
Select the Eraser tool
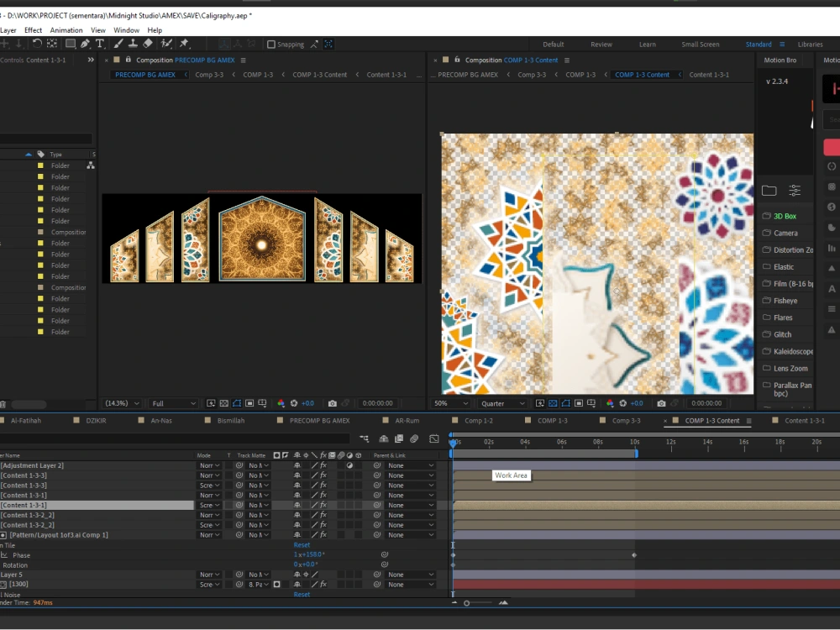pyautogui.click(x=148, y=42)
